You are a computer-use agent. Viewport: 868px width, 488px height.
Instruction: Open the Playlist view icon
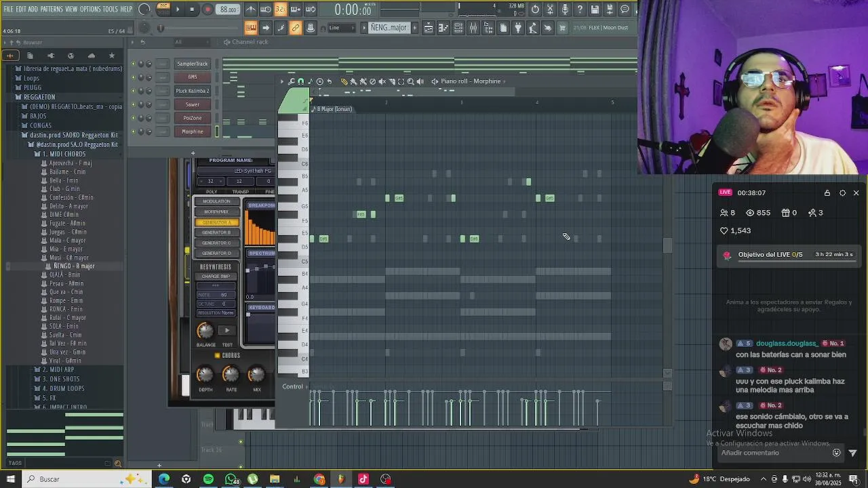[428, 28]
